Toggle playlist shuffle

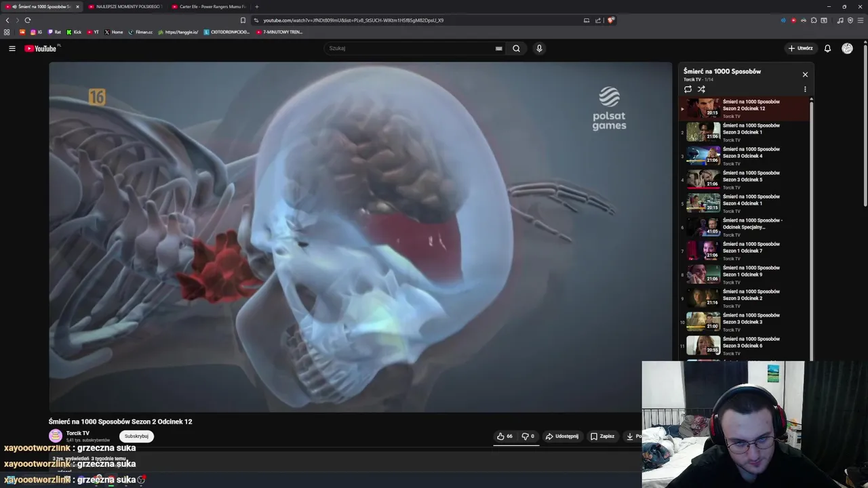click(x=701, y=89)
